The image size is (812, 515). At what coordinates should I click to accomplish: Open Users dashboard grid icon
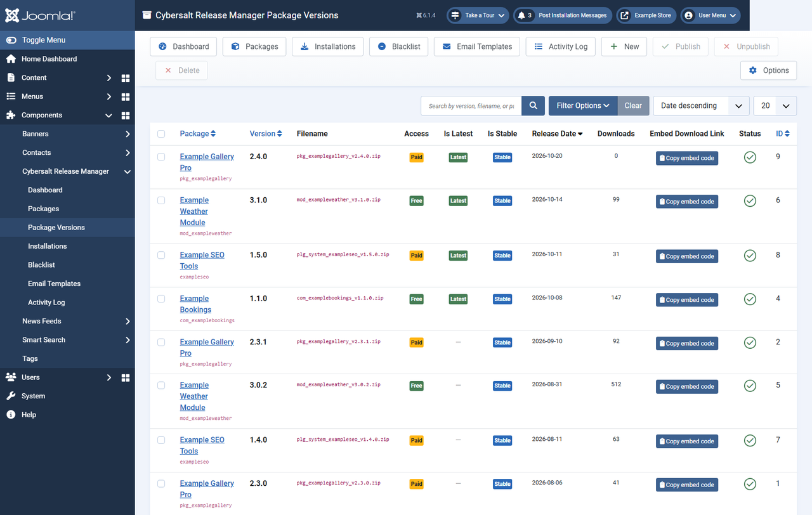pyautogui.click(x=126, y=377)
